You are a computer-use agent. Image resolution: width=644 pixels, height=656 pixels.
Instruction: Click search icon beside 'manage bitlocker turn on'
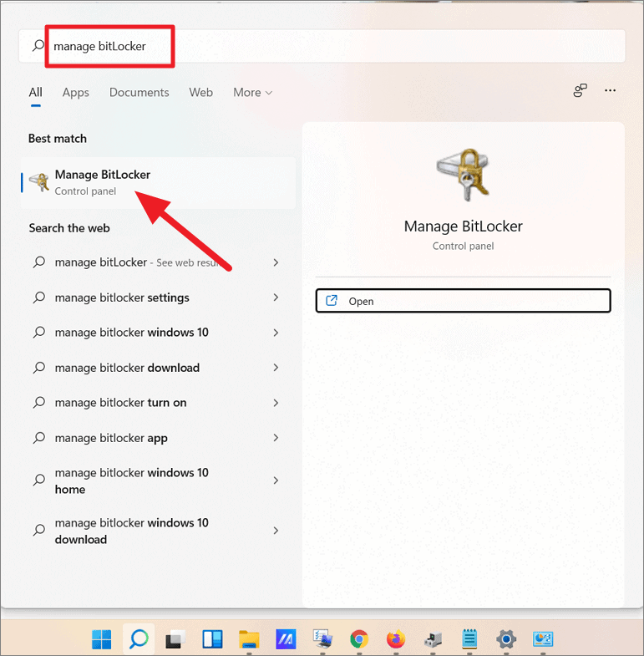tap(39, 403)
